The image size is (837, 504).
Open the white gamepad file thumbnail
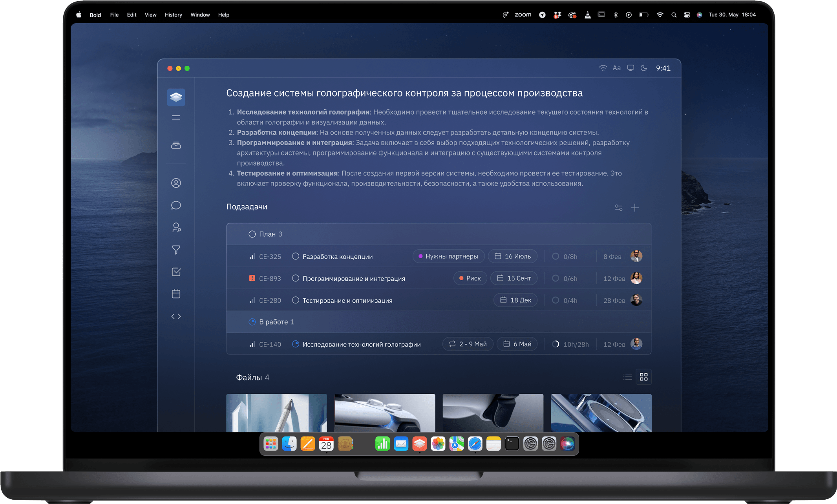tap(385, 413)
